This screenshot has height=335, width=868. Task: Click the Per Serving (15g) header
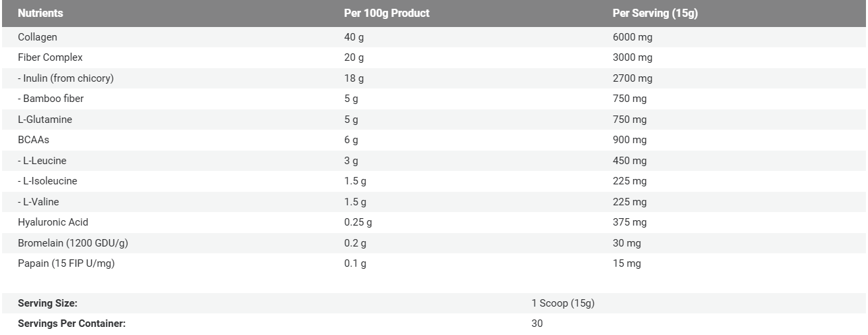[655, 14]
